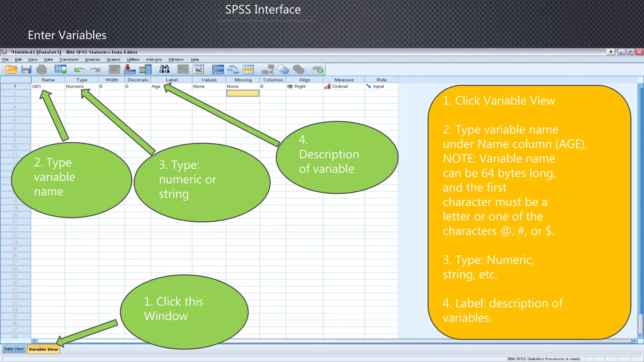Click the Role column header
644x362 pixels.
click(381, 80)
